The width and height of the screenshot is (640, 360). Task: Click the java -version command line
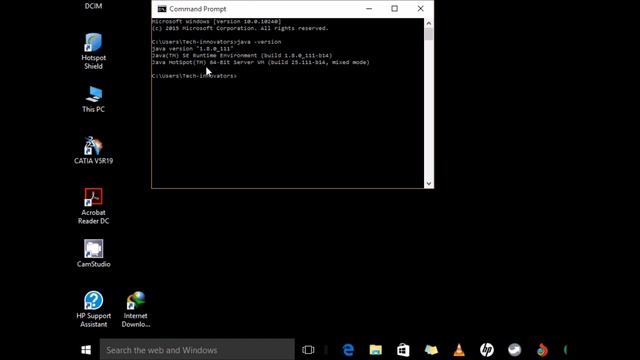click(x=216, y=42)
